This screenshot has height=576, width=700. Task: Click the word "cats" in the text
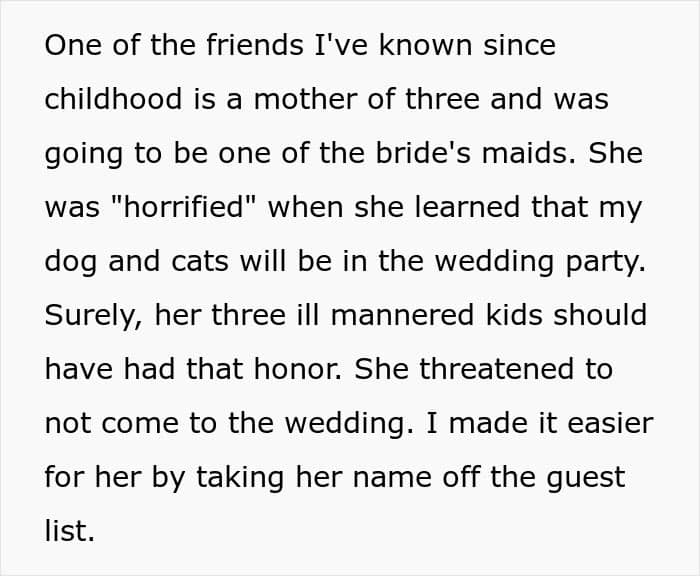coord(200,262)
